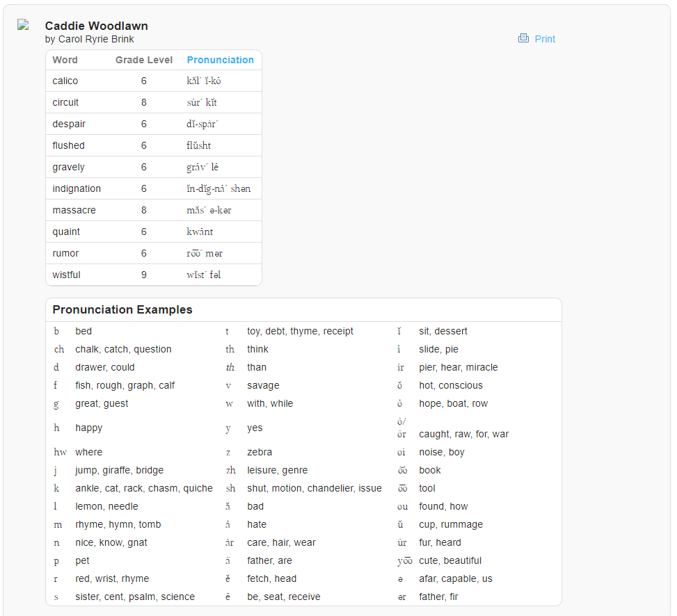677x616 pixels.
Task: Select the word calico in the table
Action: [65, 81]
